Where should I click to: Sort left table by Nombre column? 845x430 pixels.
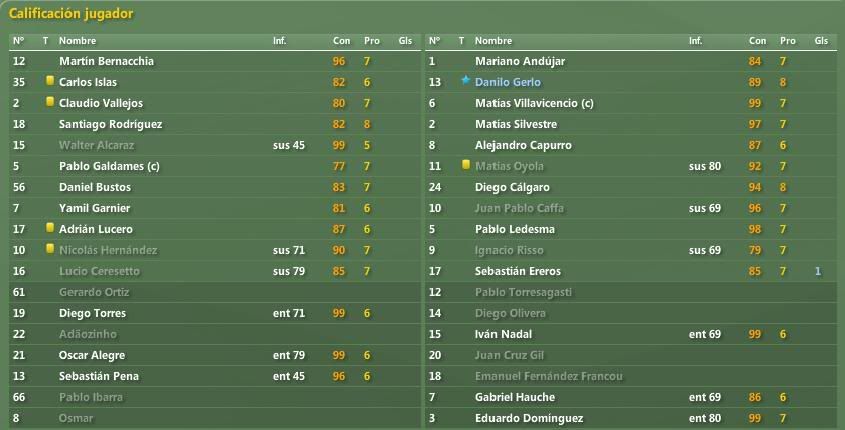(x=78, y=40)
